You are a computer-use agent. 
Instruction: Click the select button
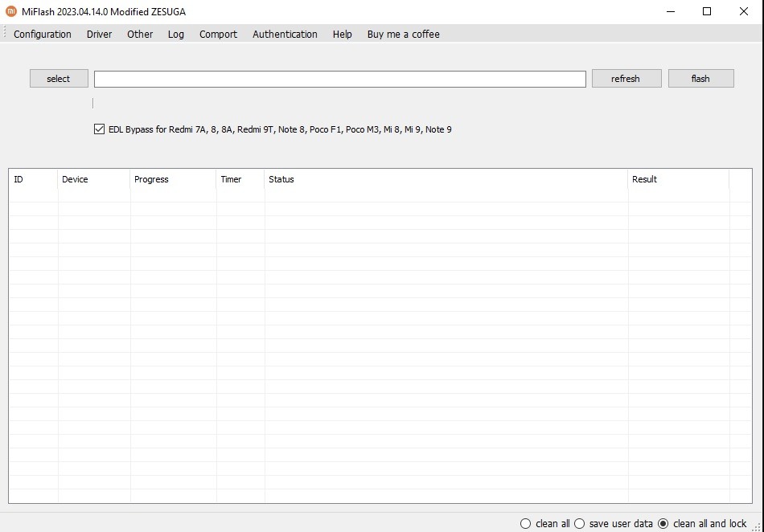pyautogui.click(x=59, y=79)
